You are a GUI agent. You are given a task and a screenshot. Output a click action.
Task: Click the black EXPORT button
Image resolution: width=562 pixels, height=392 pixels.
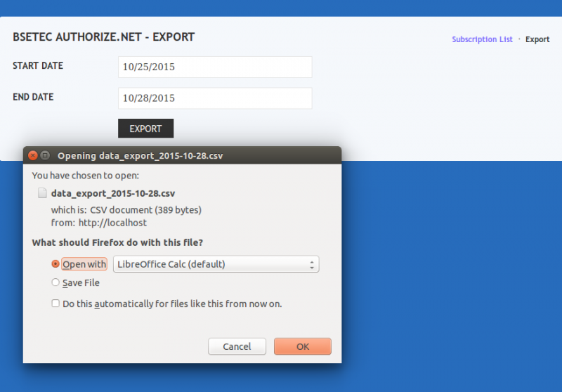(x=145, y=129)
